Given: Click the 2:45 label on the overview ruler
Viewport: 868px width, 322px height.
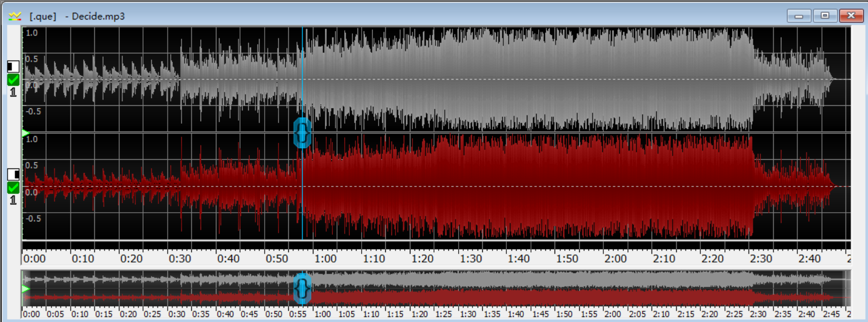Looking at the screenshot, I should 831,314.
